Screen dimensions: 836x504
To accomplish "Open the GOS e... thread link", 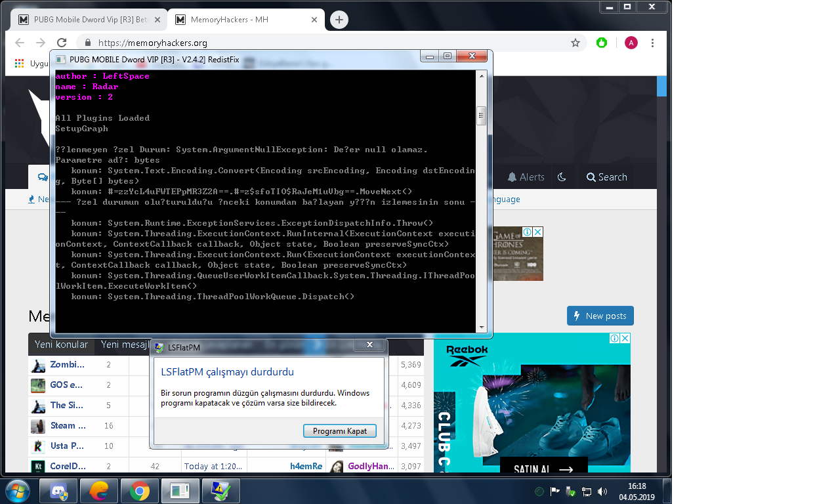I will pyautogui.click(x=67, y=385).
